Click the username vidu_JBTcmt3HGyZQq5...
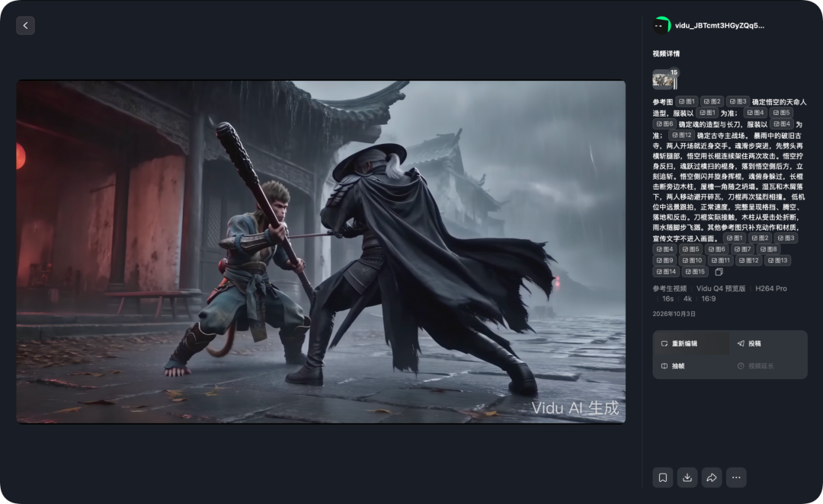The image size is (823, 504). click(x=719, y=25)
